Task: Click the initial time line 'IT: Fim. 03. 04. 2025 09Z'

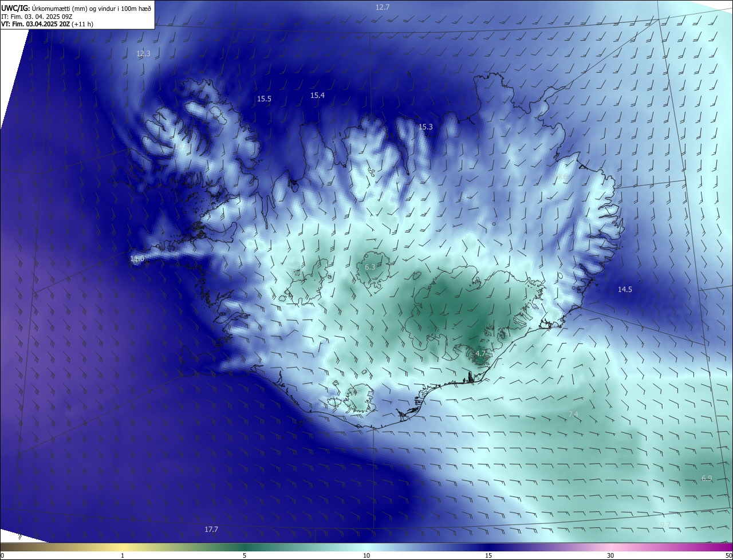Action: click(x=37, y=17)
